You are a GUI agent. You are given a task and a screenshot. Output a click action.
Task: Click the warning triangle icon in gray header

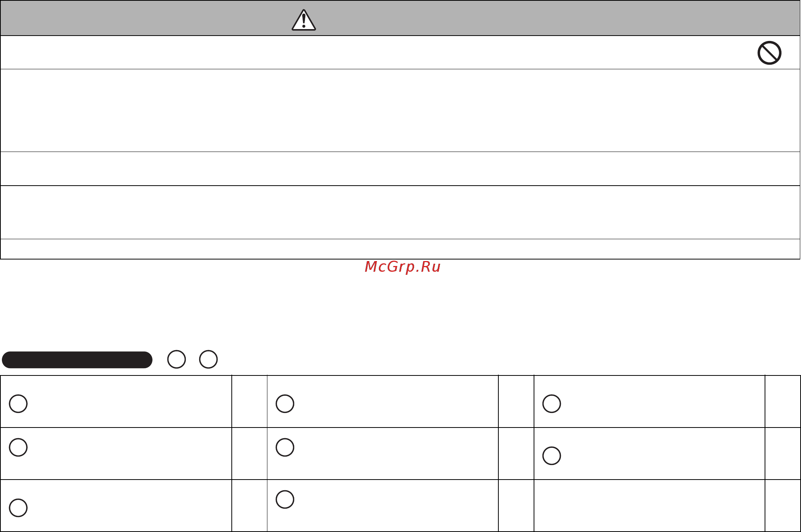click(304, 20)
